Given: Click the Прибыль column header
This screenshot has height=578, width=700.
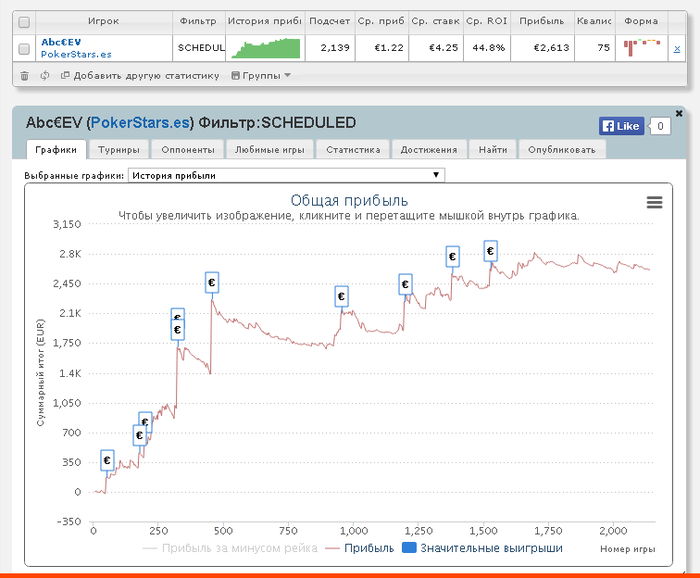Looking at the screenshot, I should [x=542, y=21].
